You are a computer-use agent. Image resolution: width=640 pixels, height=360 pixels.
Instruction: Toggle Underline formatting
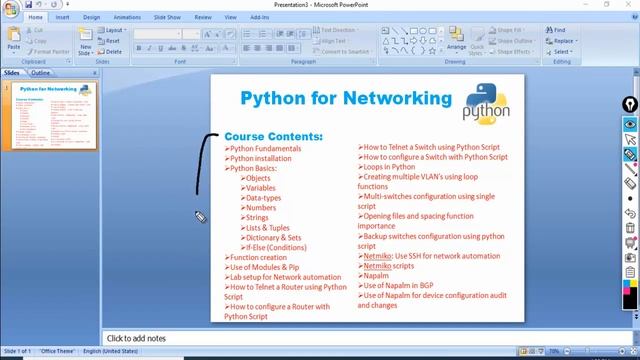161,48
